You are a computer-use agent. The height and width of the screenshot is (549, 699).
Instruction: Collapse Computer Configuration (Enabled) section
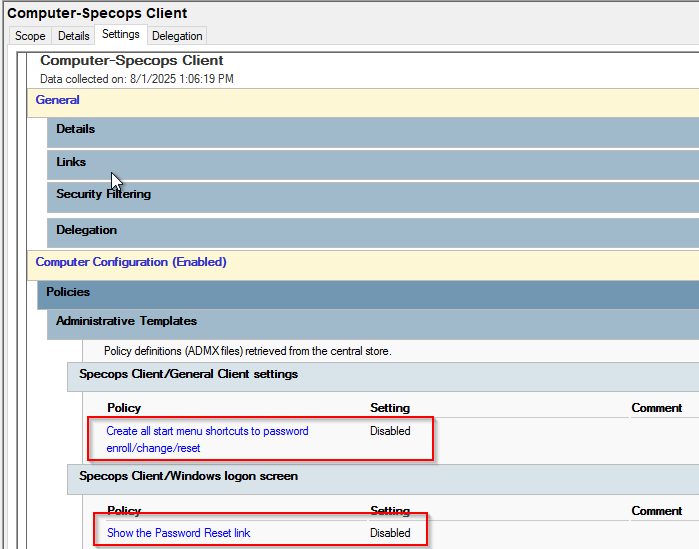pos(363,265)
